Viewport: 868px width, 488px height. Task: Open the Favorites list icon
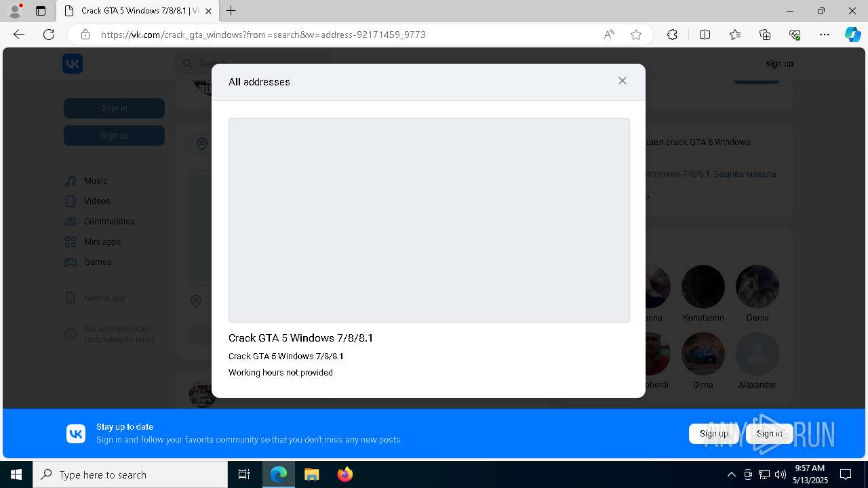(x=735, y=35)
